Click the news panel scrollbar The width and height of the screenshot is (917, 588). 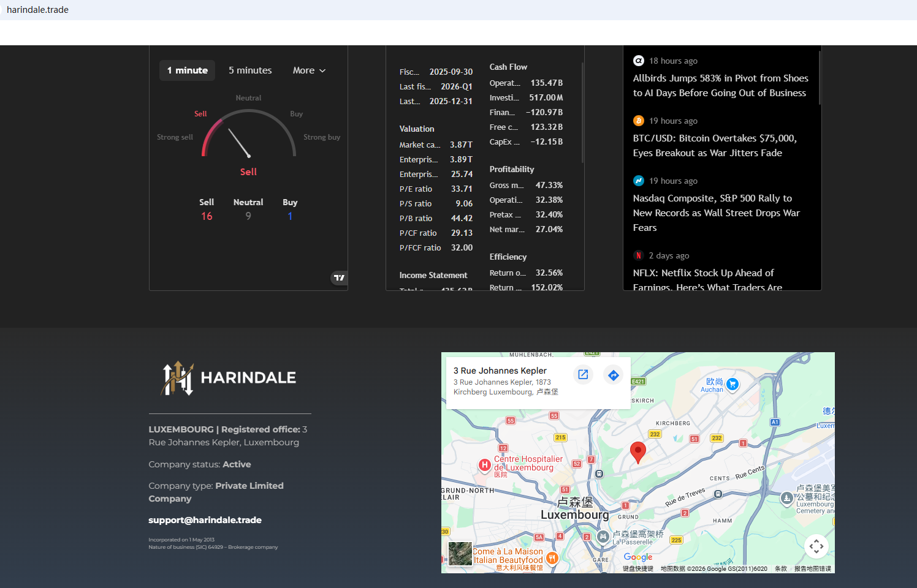(819, 78)
